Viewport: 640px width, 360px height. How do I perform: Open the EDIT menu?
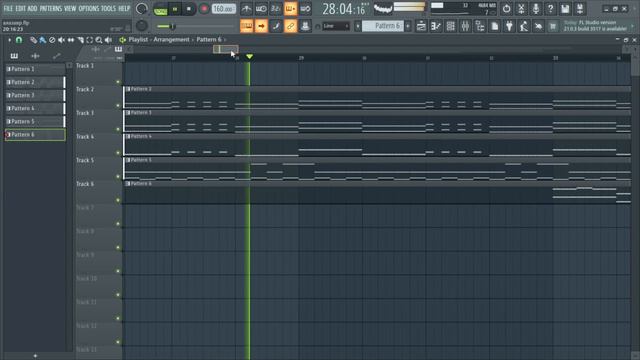pyautogui.click(x=20, y=8)
